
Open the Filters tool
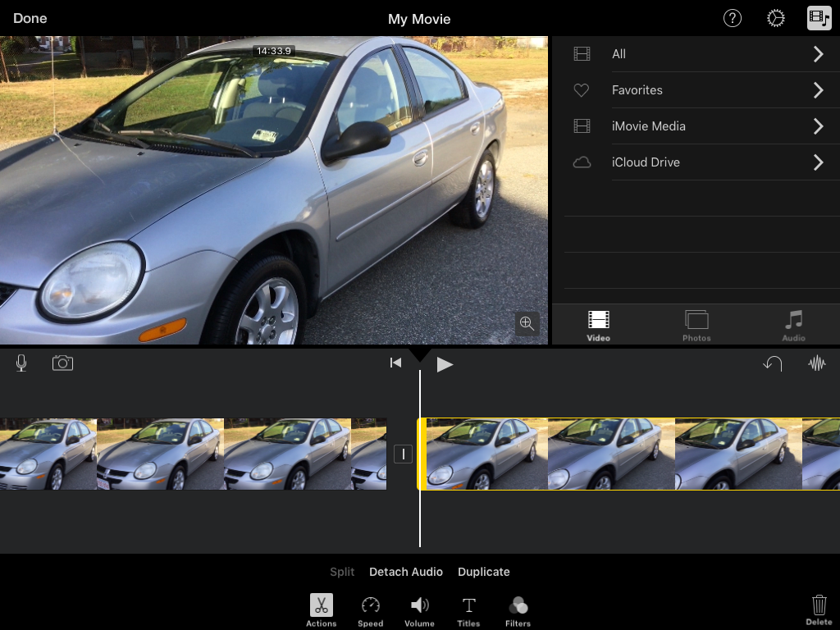(x=518, y=611)
